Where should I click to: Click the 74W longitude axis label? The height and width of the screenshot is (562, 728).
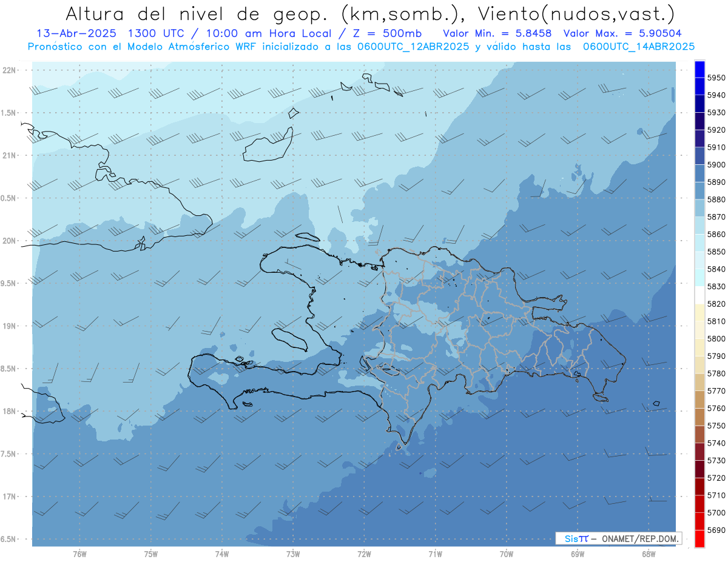[221, 554]
